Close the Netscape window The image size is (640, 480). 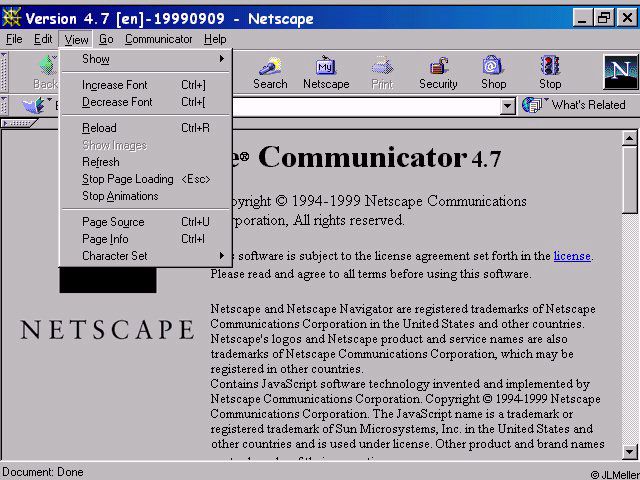627,18
